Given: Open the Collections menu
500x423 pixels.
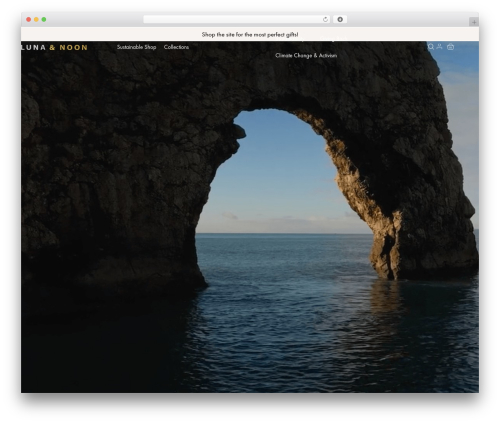Looking at the screenshot, I should pyautogui.click(x=176, y=47).
